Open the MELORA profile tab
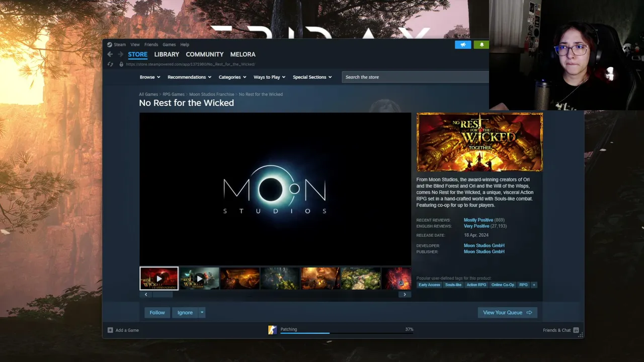 tap(243, 54)
